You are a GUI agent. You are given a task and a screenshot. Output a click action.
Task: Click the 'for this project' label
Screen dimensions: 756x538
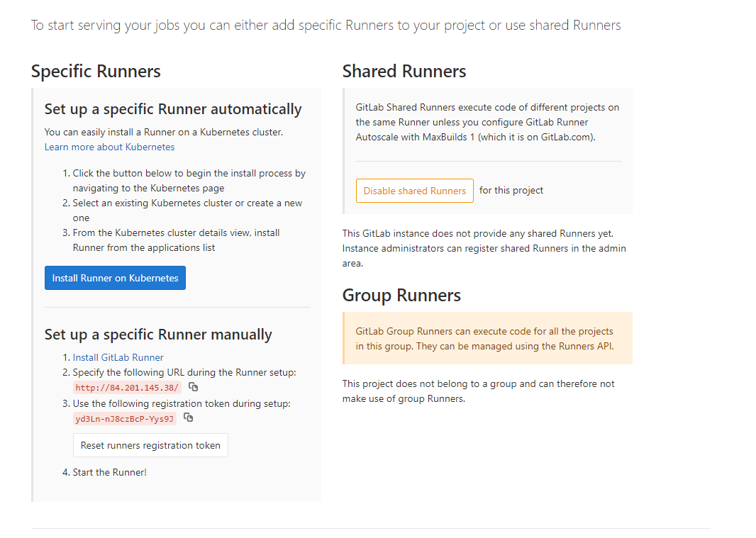pyautogui.click(x=511, y=191)
